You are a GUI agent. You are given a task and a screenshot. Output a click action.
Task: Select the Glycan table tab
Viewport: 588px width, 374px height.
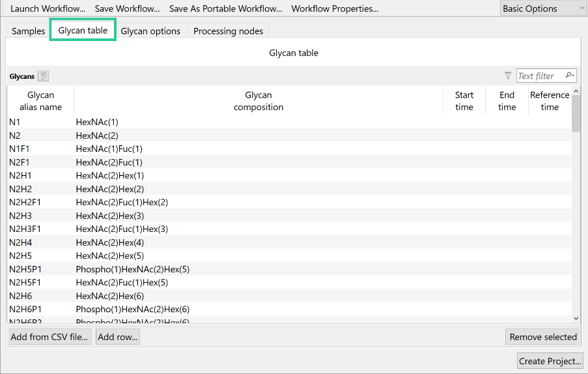(x=83, y=31)
